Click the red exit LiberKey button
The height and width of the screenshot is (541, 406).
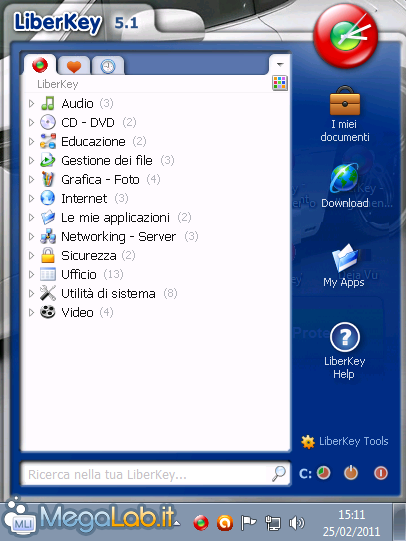(x=381, y=473)
